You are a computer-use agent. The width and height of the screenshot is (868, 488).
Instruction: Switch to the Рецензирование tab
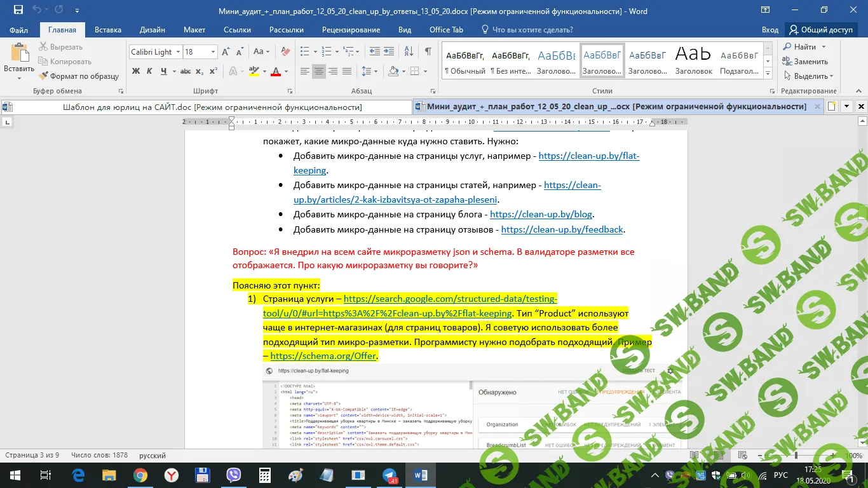351,30
